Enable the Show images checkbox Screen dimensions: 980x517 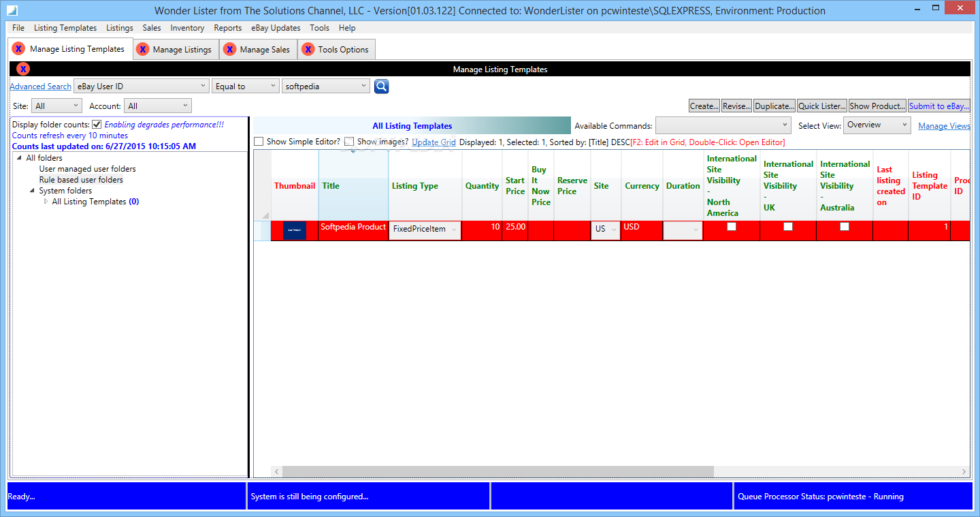tap(349, 142)
